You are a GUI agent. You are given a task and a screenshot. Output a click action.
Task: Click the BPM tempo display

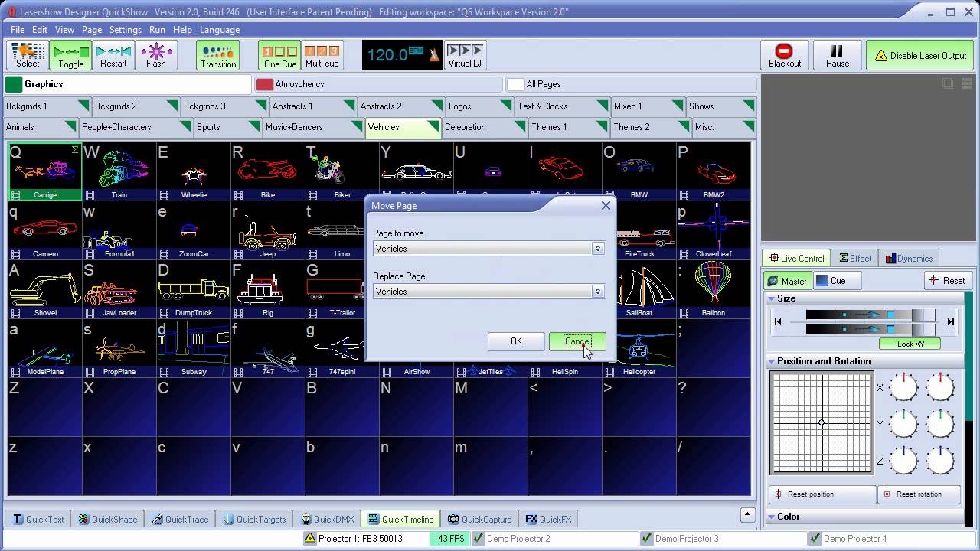402,55
